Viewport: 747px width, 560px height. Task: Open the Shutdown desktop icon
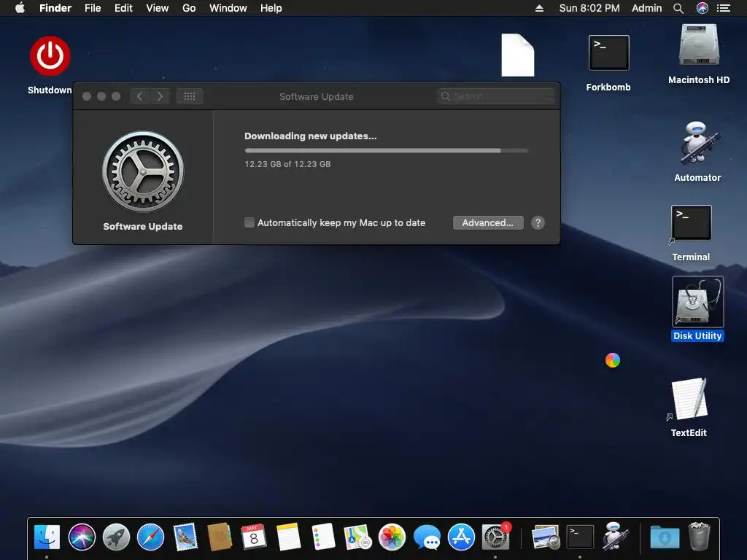[x=50, y=56]
